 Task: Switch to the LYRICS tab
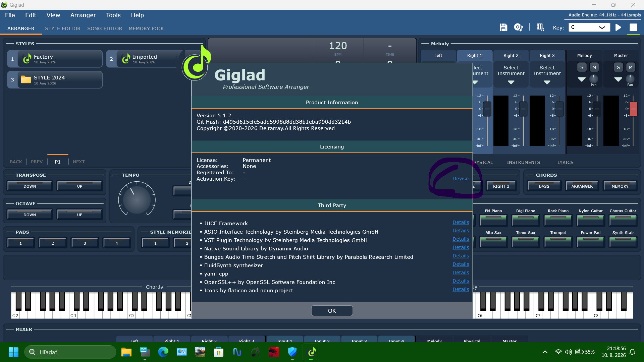566,162
